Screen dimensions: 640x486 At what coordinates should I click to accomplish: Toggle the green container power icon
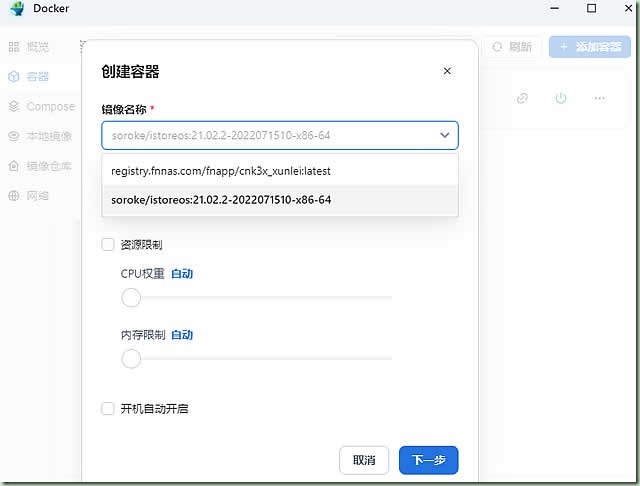(x=561, y=98)
